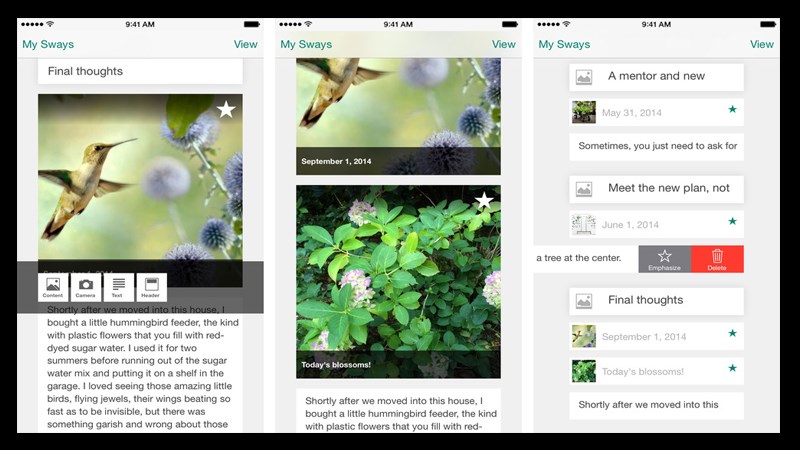Tap View on the screen with insert toolbar
800x450 pixels.
click(x=245, y=44)
